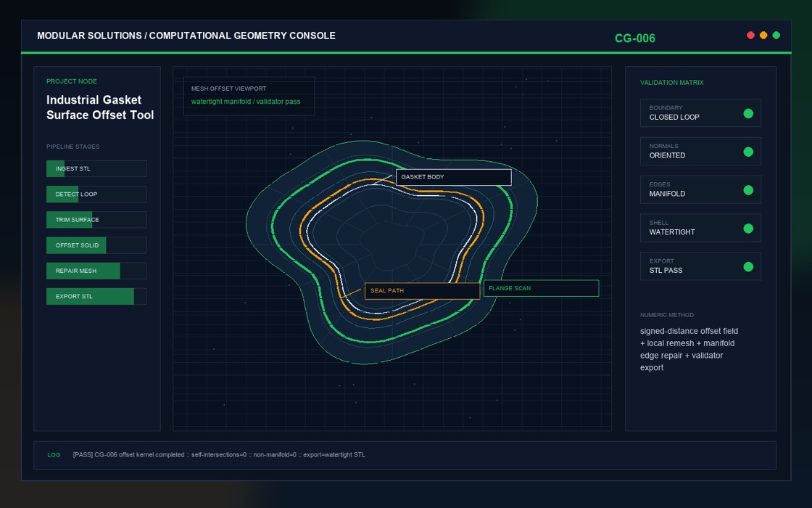Click the CG-006 identifier in the header
The height and width of the screenshot is (508, 812).
point(635,38)
